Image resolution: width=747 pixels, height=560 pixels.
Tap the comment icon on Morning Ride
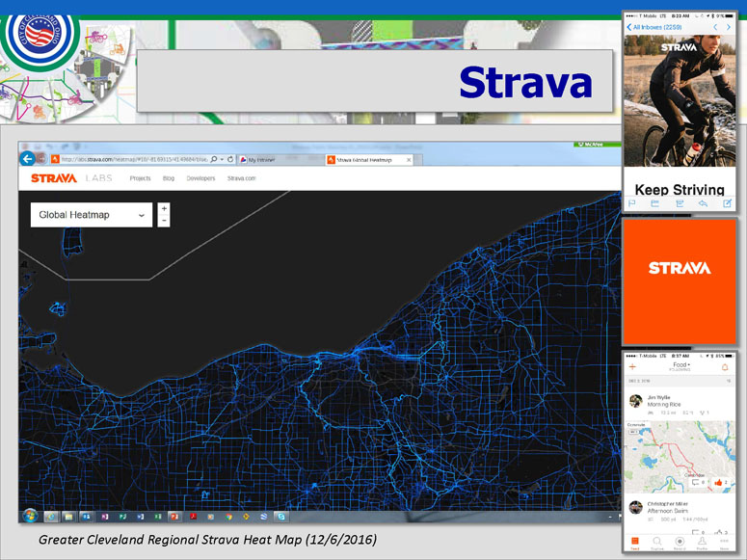click(x=698, y=482)
